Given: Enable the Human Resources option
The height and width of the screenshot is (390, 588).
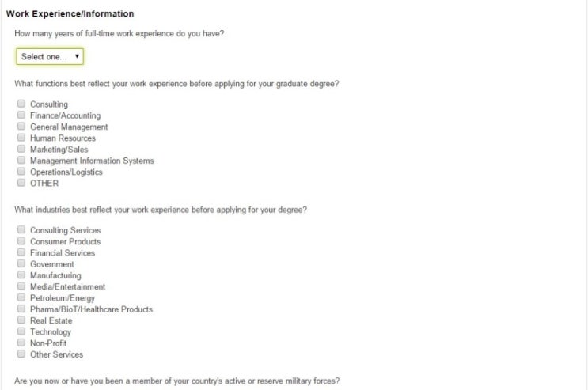Looking at the screenshot, I should [21, 138].
